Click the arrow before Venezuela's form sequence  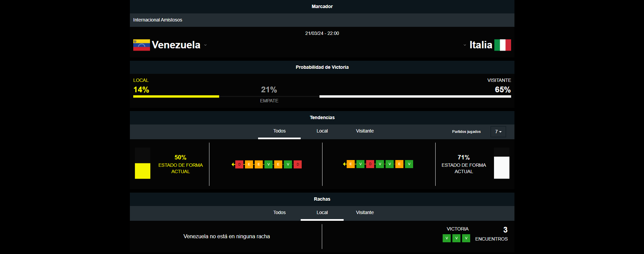pyautogui.click(x=233, y=164)
